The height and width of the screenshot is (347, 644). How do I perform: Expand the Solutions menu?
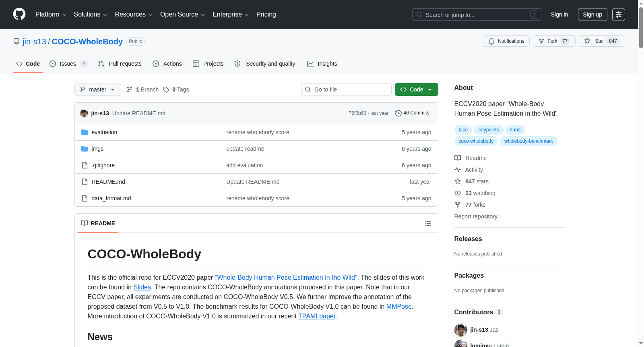pos(91,15)
